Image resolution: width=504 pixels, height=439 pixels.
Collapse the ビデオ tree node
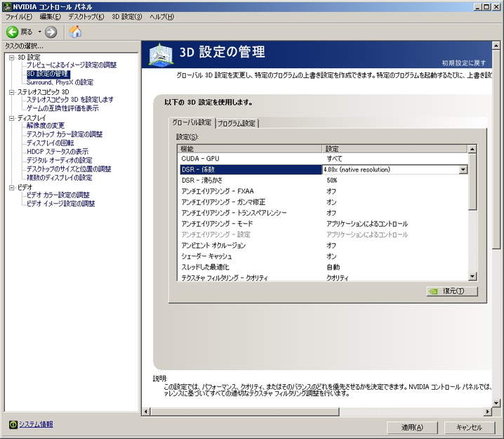(x=11, y=188)
